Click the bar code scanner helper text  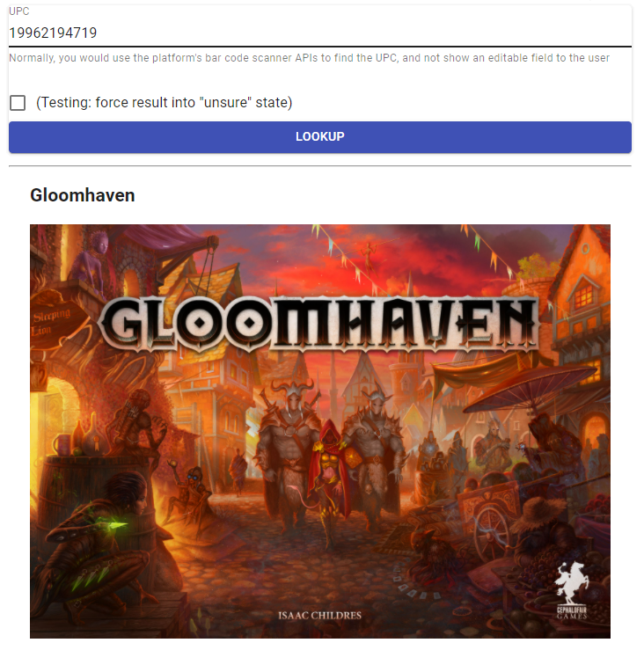[310, 58]
